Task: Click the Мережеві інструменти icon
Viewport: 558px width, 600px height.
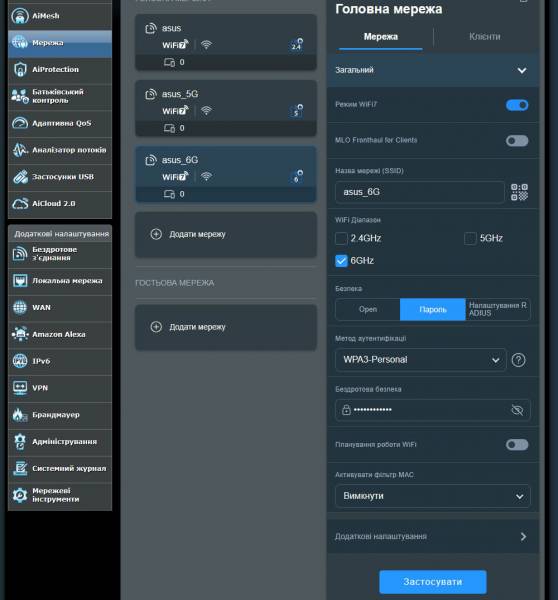Action: coord(20,495)
